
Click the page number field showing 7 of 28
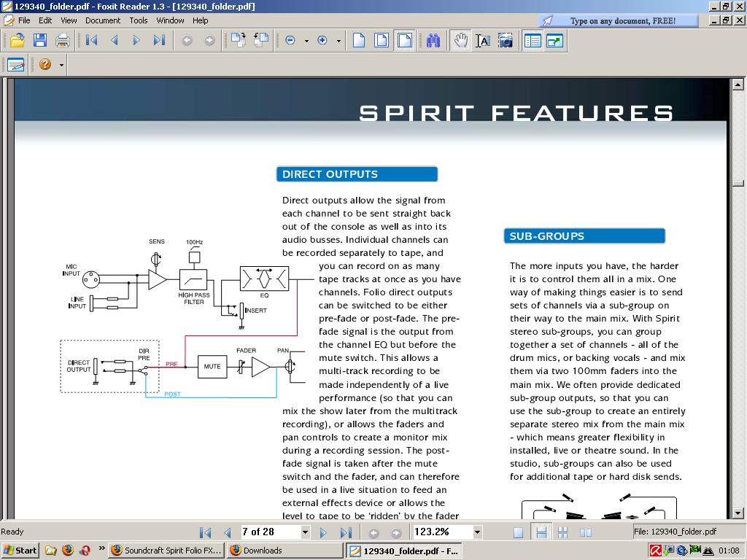[x=271, y=532]
